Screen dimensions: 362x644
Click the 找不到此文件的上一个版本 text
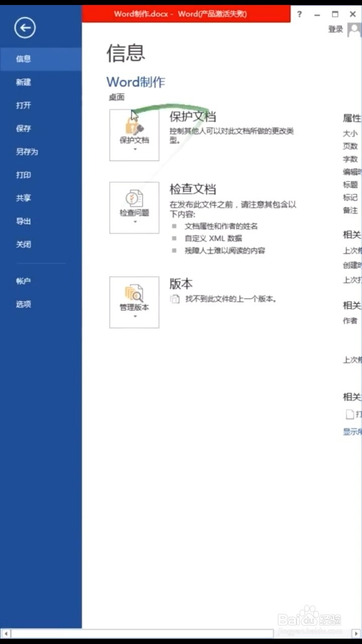click(231, 299)
